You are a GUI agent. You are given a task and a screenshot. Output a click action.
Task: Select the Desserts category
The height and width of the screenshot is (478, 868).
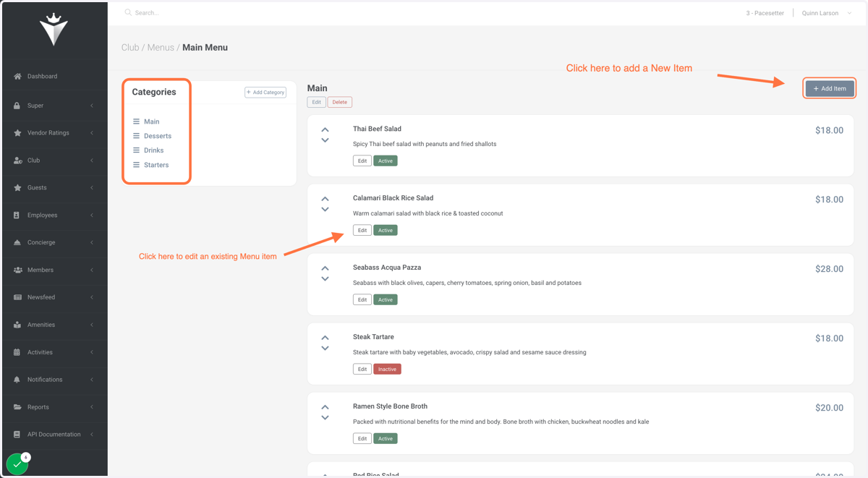pos(158,136)
